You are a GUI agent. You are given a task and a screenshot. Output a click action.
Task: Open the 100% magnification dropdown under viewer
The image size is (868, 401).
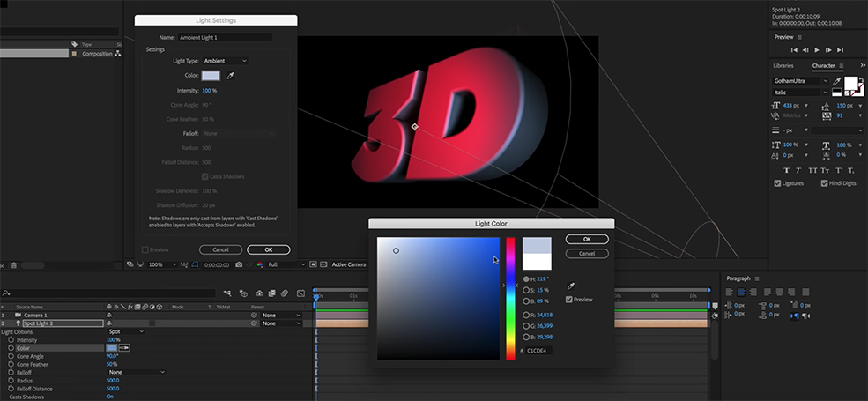click(162, 264)
